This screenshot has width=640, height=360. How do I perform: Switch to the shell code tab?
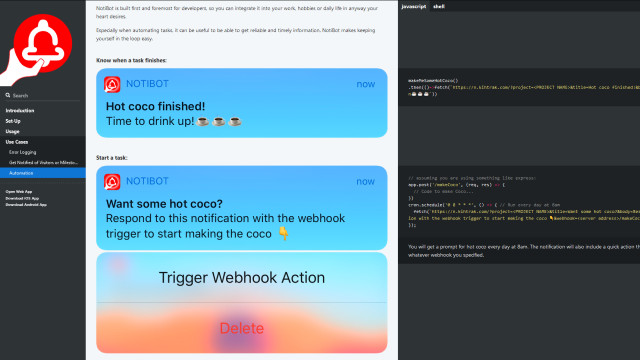[439, 6]
